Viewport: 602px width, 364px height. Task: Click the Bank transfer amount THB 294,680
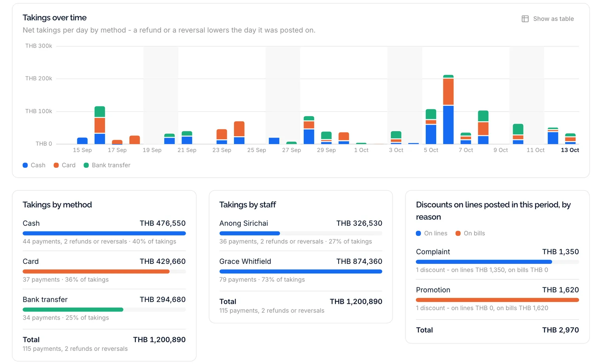163,300
